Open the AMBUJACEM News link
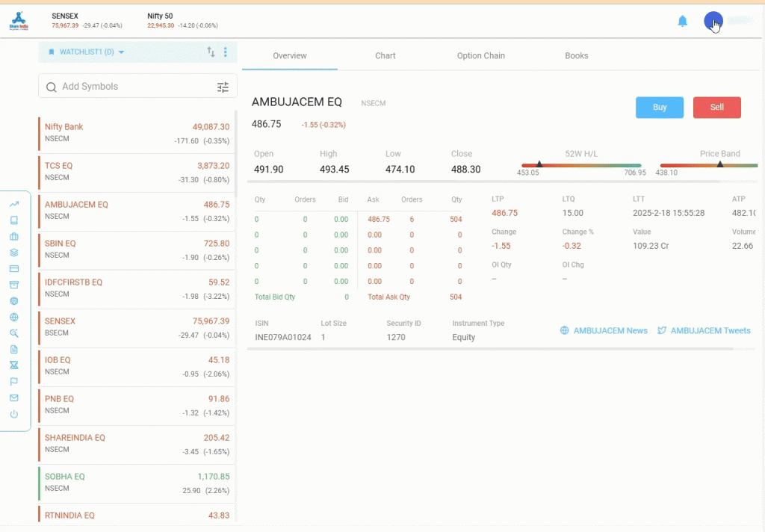 point(610,330)
